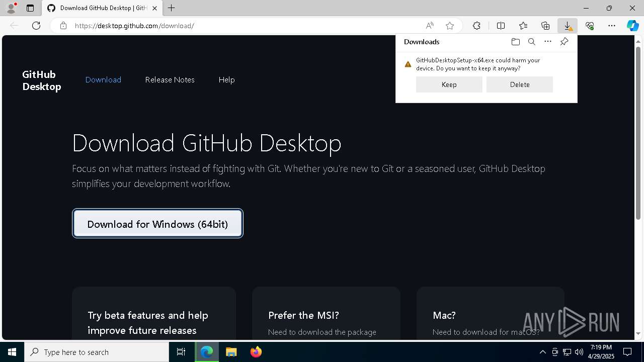Keep the GitHubDesktopSetup-x64.exe download

(x=449, y=84)
